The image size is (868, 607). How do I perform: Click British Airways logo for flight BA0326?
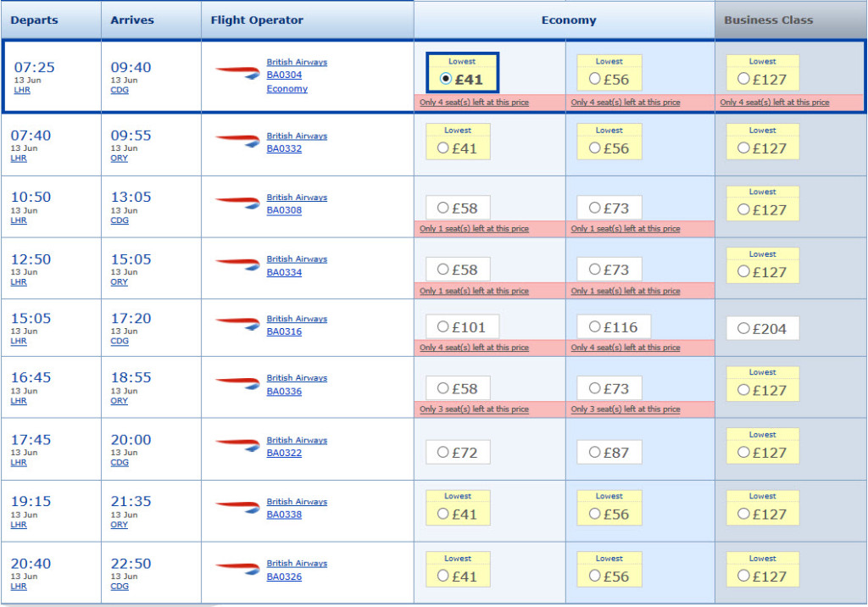237,568
